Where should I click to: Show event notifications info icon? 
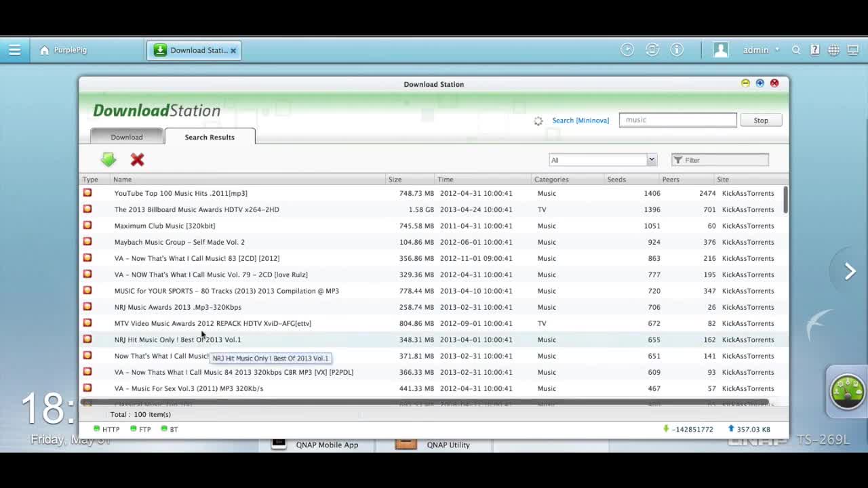click(x=677, y=49)
